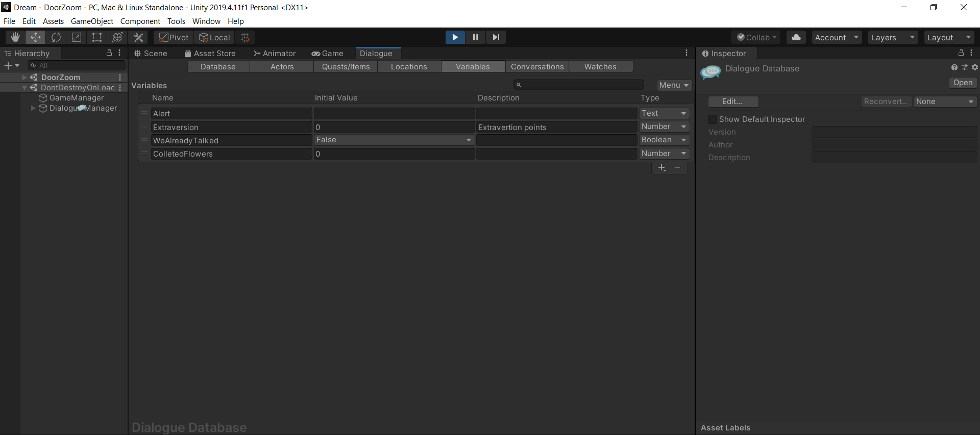
Task: Lock the Hierarchy panel
Action: 109,53
